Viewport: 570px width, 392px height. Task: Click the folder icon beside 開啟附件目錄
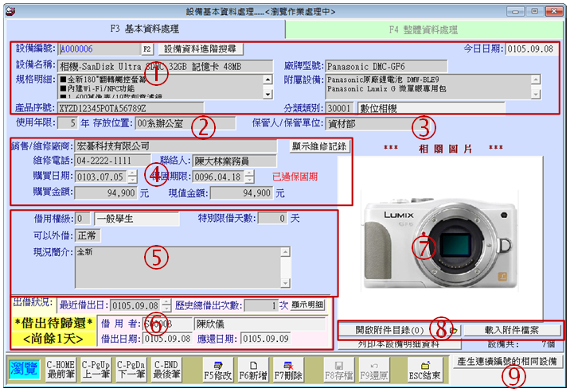(453, 330)
